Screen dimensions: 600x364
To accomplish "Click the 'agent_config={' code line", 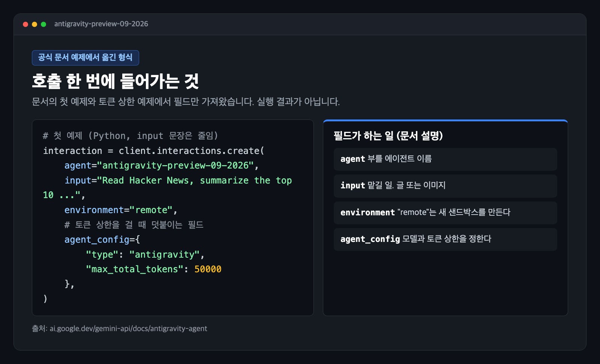I will [x=102, y=240].
